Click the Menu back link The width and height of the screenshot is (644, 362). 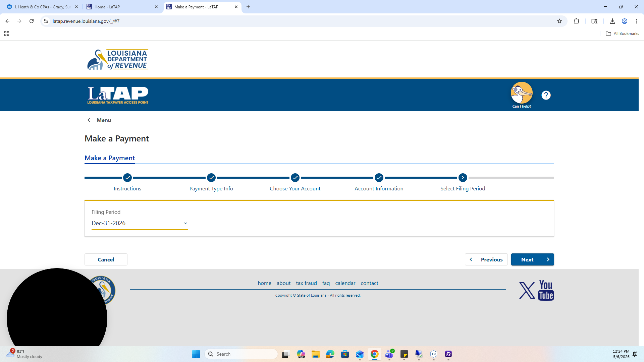(99, 120)
